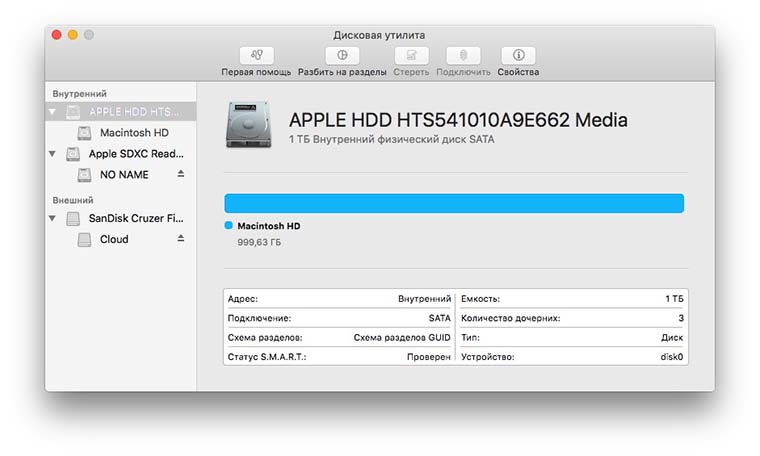Click the Схема разделов: label
Viewport: 760px width, 456px height.
[x=265, y=338]
